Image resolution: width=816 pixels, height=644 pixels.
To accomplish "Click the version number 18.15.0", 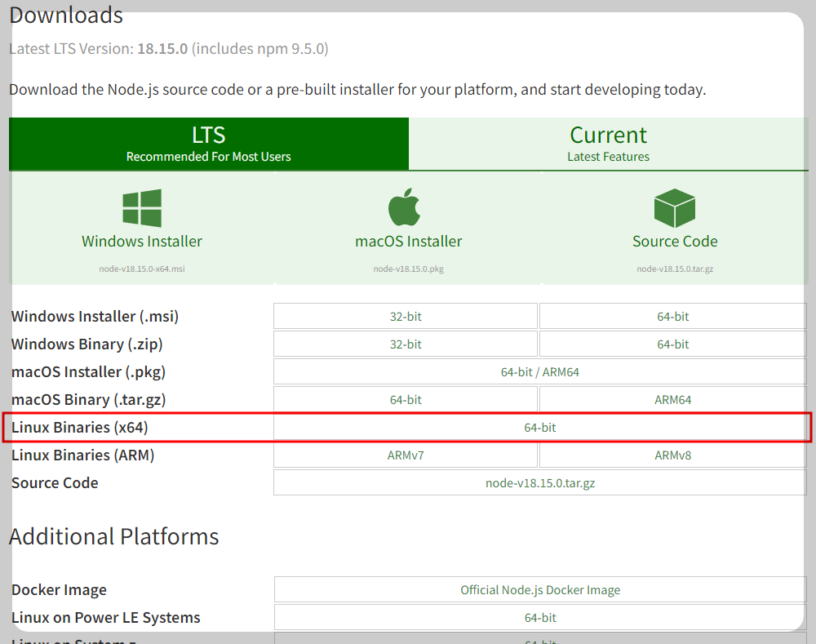I will point(162,48).
